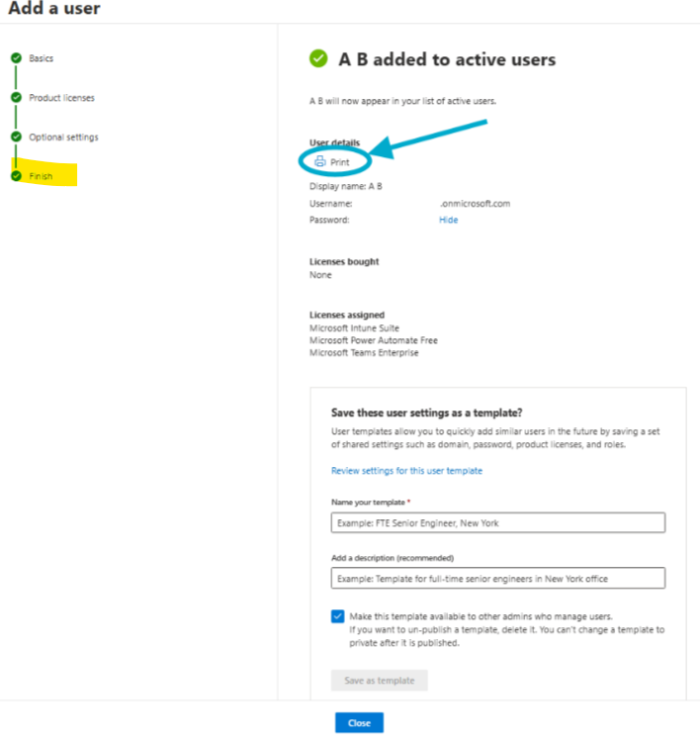
Task: Click the Product licenses step checkmark icon
Action: pyautogui.click(x=17, y=98)
